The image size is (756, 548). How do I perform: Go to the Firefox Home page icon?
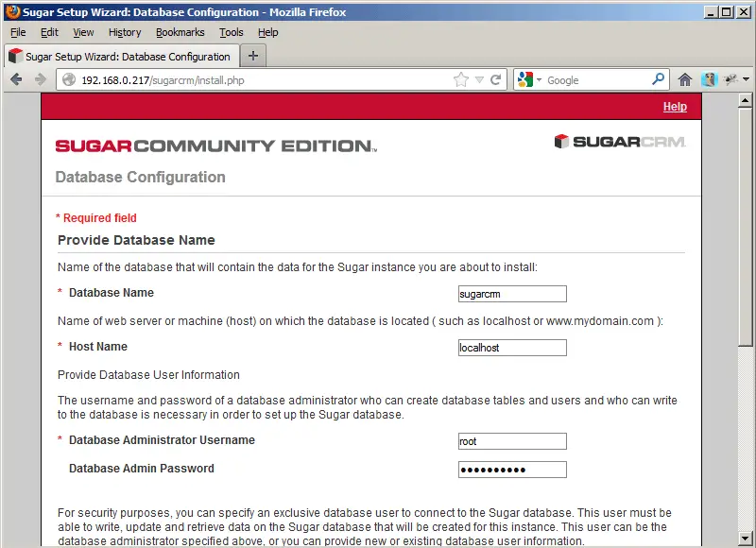point(685,80)
